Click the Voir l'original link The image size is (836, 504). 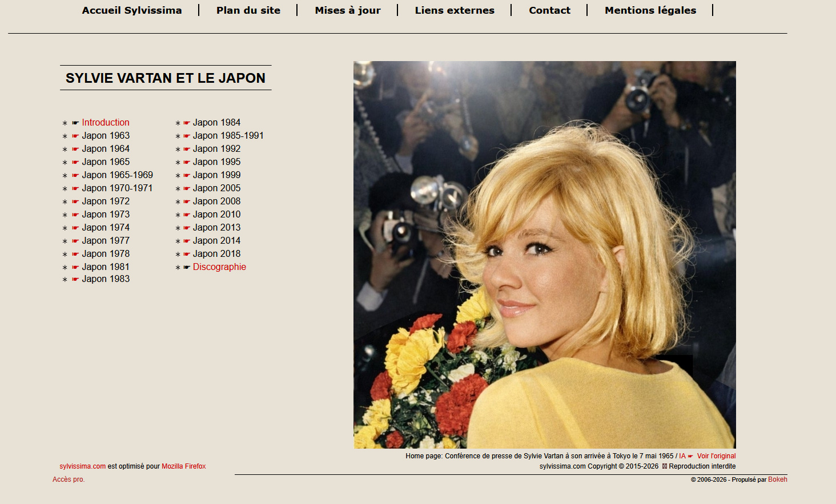pyautogui.click(x=716, y=455)
